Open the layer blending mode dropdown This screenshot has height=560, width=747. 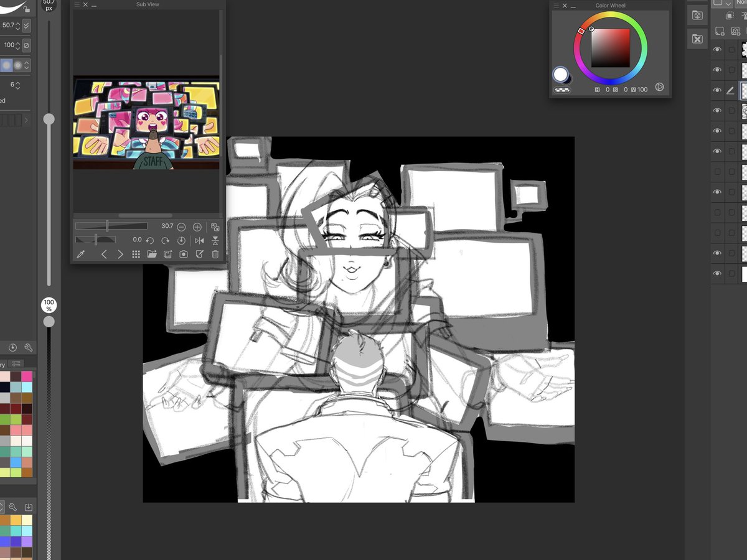741,3
